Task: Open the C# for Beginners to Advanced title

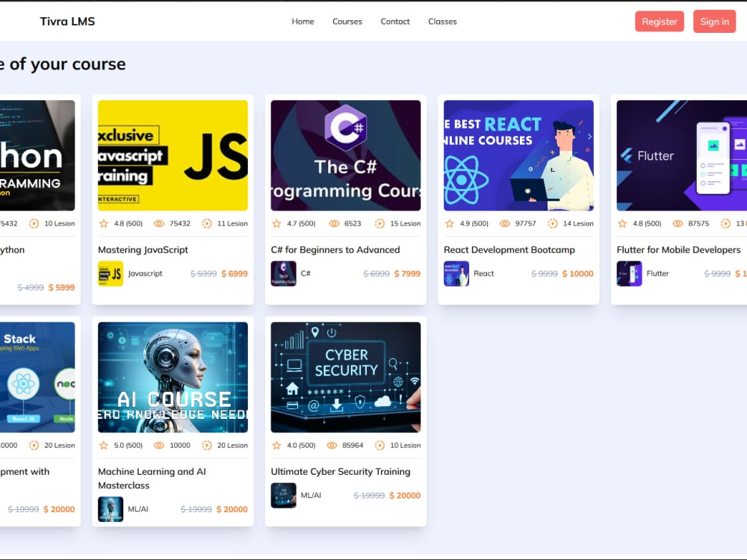Action: tap(335, 249)
